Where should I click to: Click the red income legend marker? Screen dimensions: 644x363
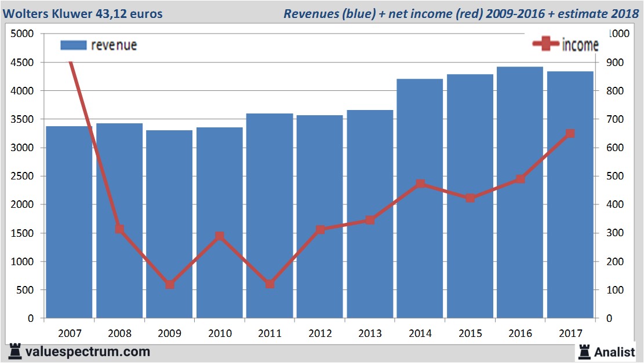(545, 43)
